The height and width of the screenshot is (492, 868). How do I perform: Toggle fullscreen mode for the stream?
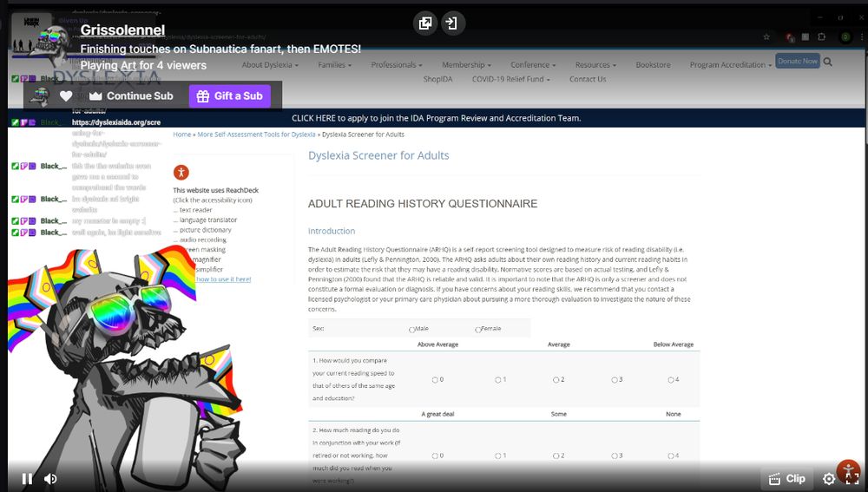(853, 479)
